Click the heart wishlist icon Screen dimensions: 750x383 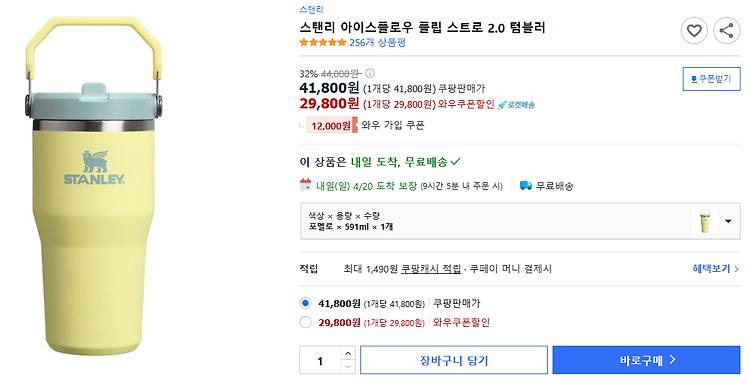point(694,31)
